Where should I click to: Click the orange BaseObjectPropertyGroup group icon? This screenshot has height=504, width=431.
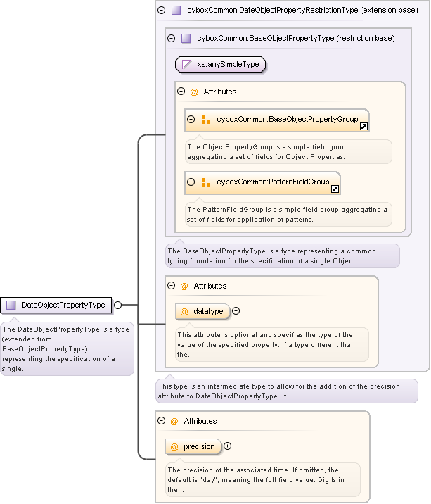(x=205, y=120)
